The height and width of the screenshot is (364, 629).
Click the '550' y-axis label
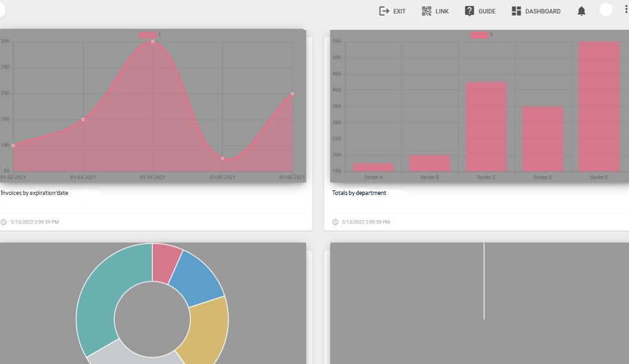(337, 41)
